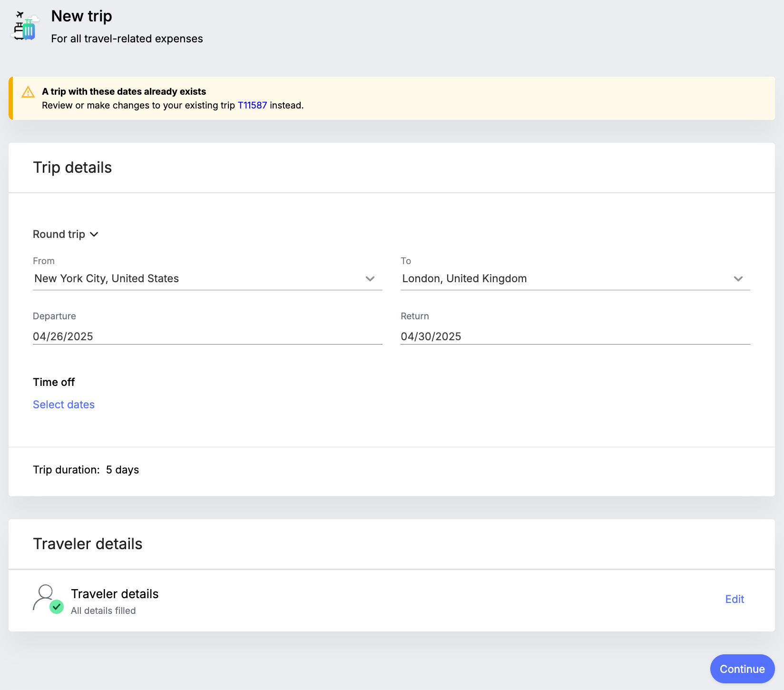
Task: Click the traveler profile icon with green checkmark
Action: (x=48, y=599)
